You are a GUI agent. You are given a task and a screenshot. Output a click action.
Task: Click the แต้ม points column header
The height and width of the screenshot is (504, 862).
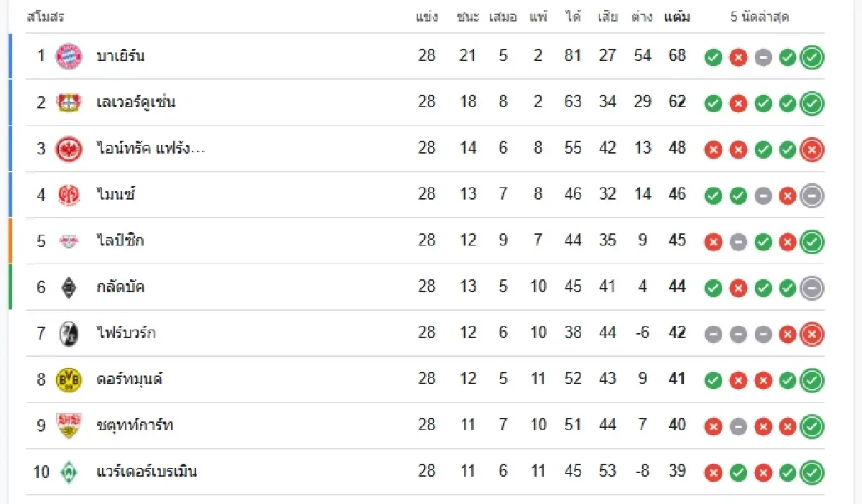tap(677, 17)
